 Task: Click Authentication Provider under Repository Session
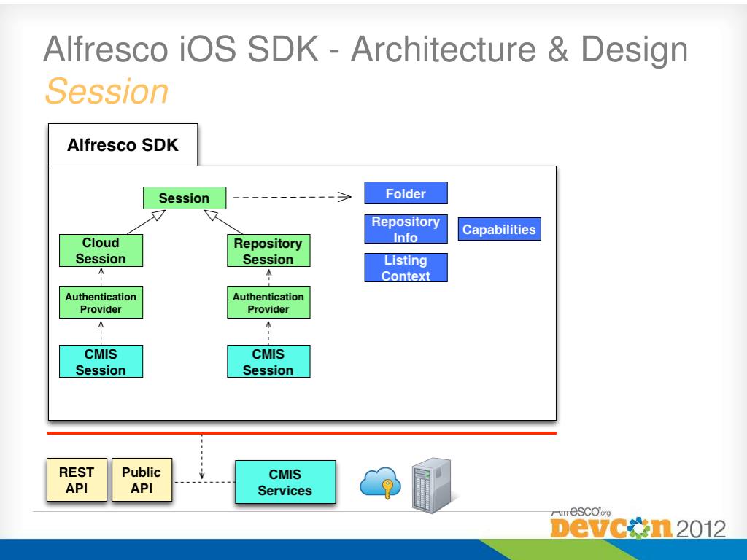pos(268,303)
